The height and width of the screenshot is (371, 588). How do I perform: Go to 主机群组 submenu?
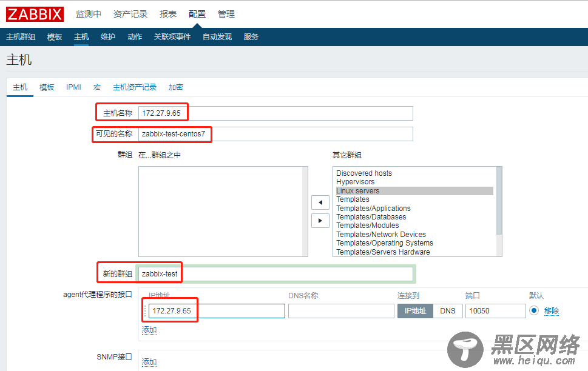(21, 37)
